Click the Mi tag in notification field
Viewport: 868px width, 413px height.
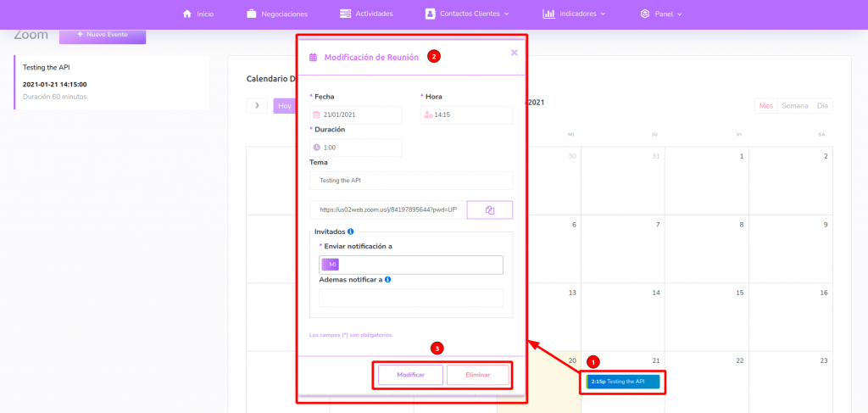[331, 265]
